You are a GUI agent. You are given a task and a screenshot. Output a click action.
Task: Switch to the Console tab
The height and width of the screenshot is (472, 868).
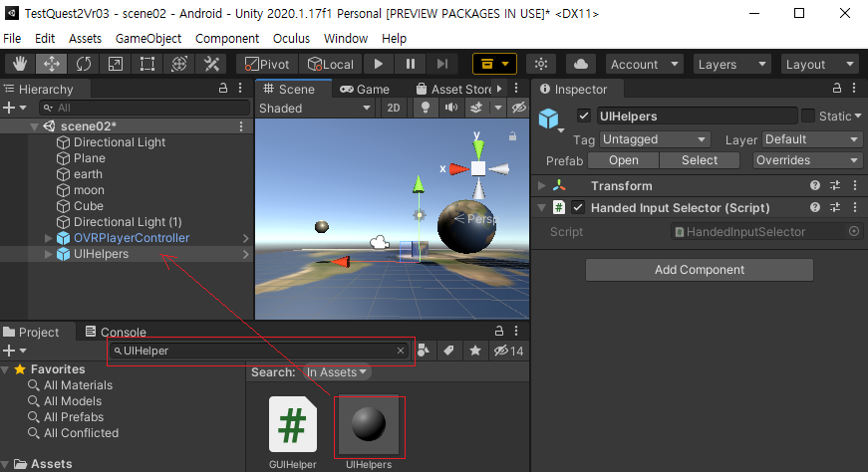click(x=116, y=332)
